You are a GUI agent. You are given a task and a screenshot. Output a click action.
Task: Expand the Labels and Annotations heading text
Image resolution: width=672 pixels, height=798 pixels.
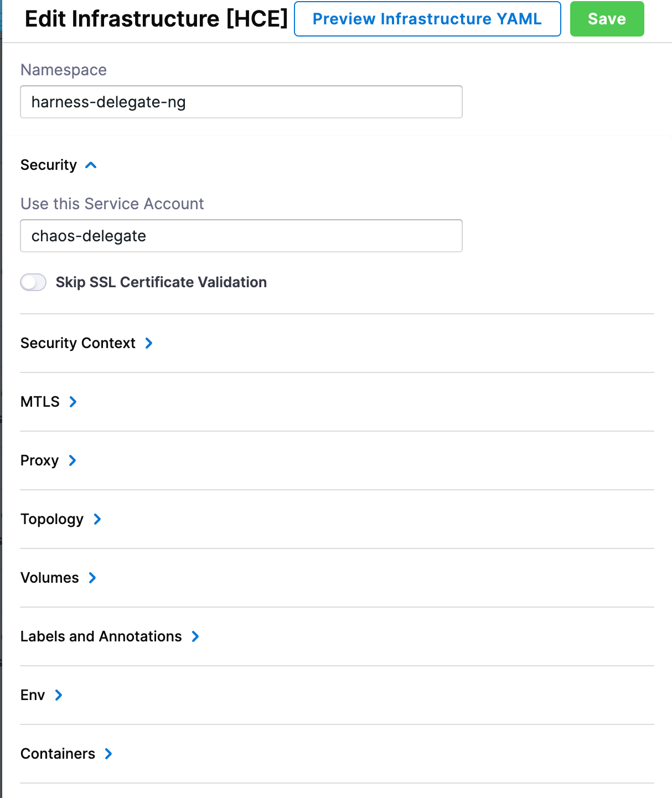click(101, 636)
